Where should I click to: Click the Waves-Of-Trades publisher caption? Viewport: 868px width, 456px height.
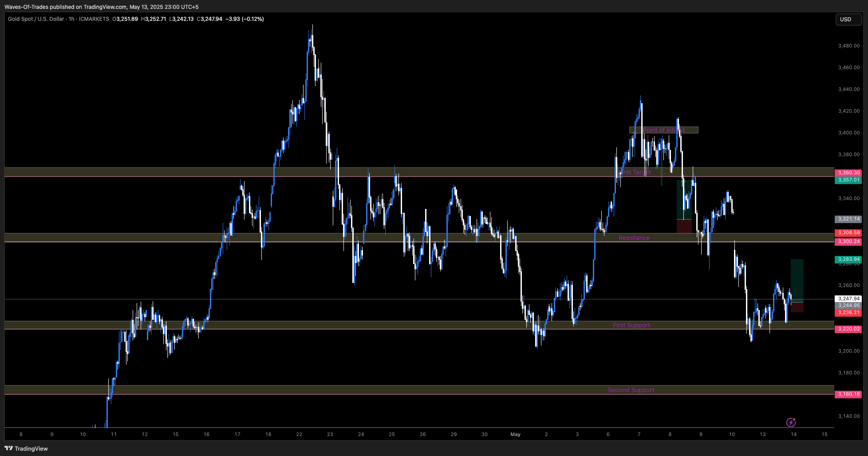click(x=102, y=7)
